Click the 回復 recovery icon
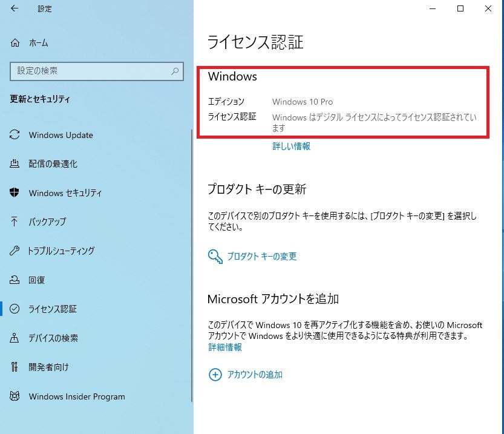 15,280
